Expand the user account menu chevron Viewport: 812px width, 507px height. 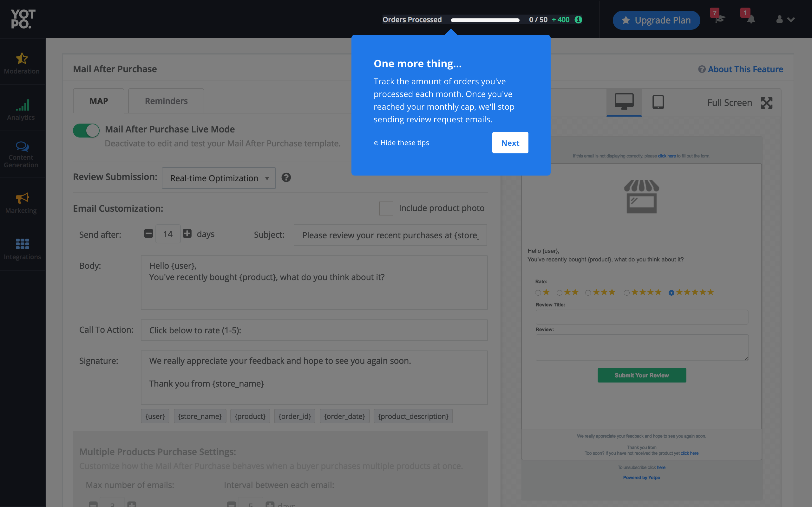(x=791, y=20)
